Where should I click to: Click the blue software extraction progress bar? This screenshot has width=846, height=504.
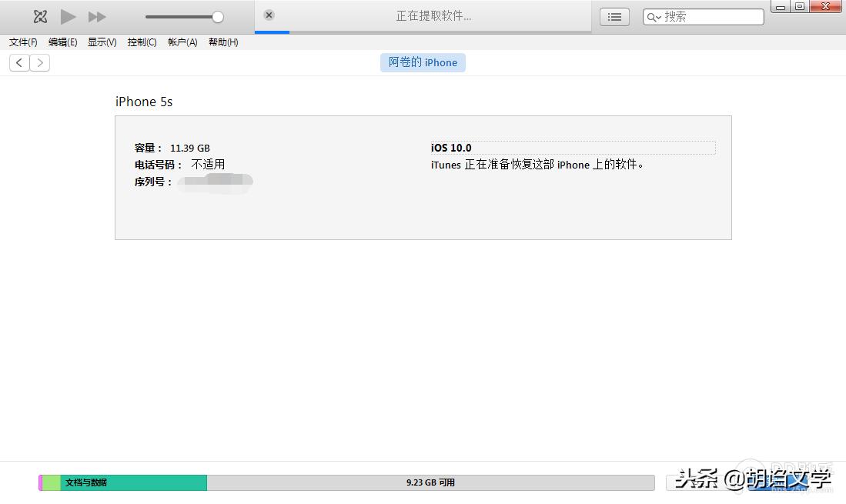[272, 32]
